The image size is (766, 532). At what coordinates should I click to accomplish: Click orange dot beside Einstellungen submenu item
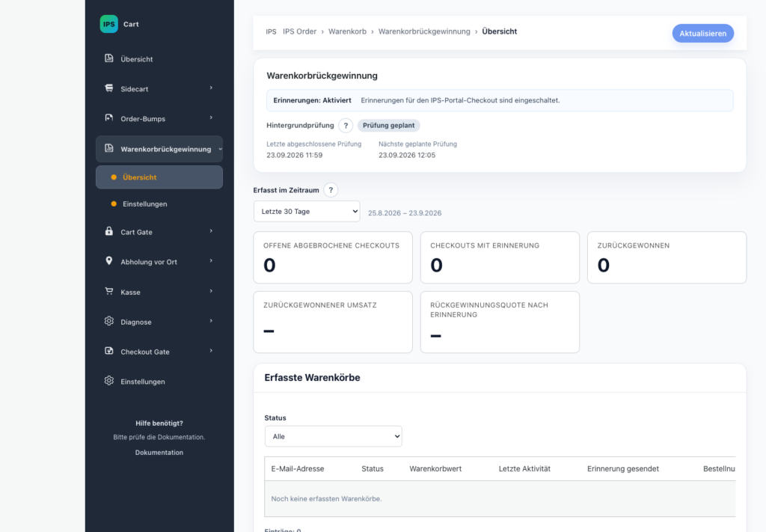114,204
